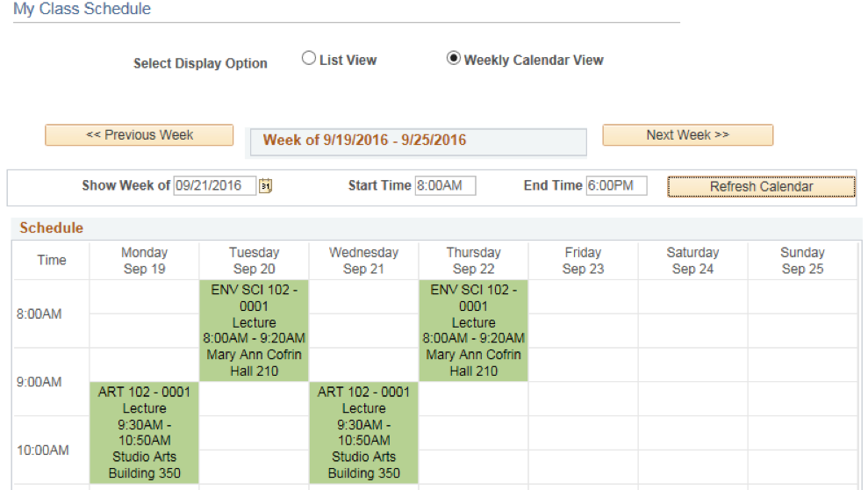Open the calendar date picker icon
Screen dimensions: 868x490
point(266,185)
